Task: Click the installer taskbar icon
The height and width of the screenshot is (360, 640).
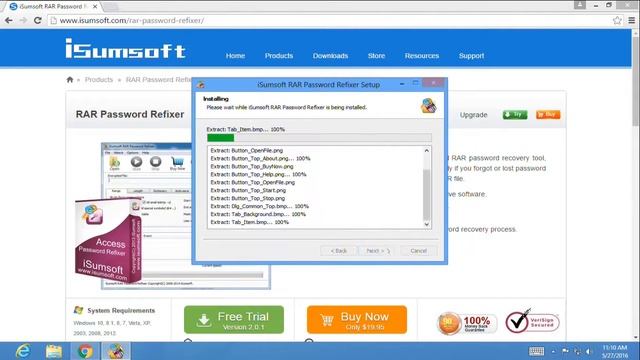Action: 116,351
